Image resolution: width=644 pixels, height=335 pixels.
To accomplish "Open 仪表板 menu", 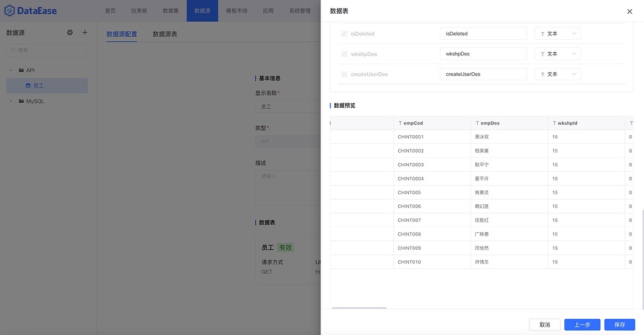I will coord(139,11).
